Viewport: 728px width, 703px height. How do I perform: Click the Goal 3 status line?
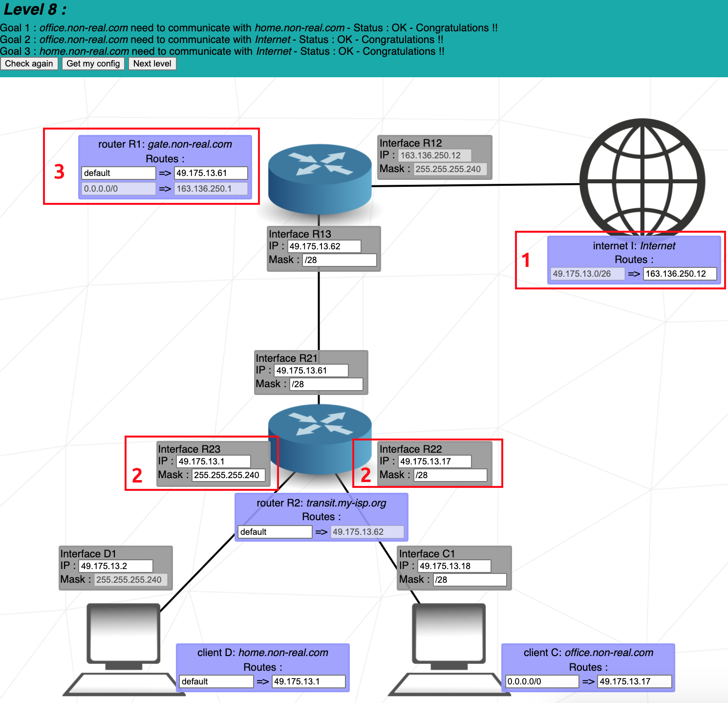coord(222,51)
